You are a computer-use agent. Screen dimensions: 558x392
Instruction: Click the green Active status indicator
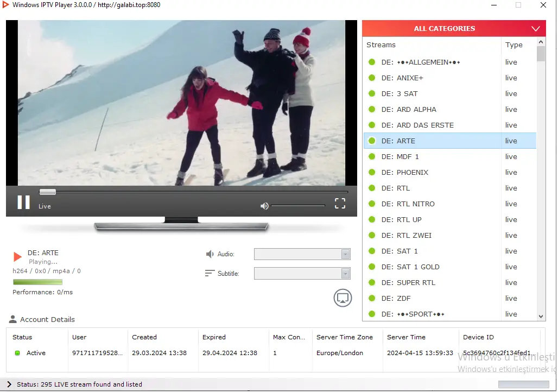[17, 353]
